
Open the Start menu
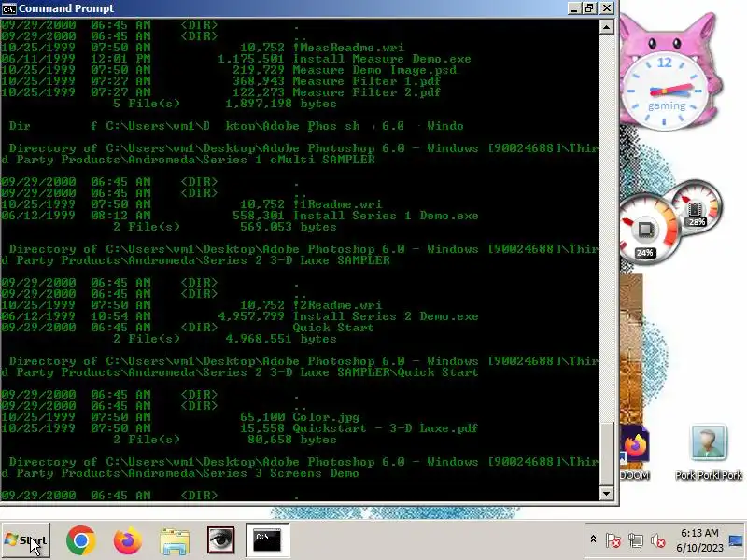26,540
